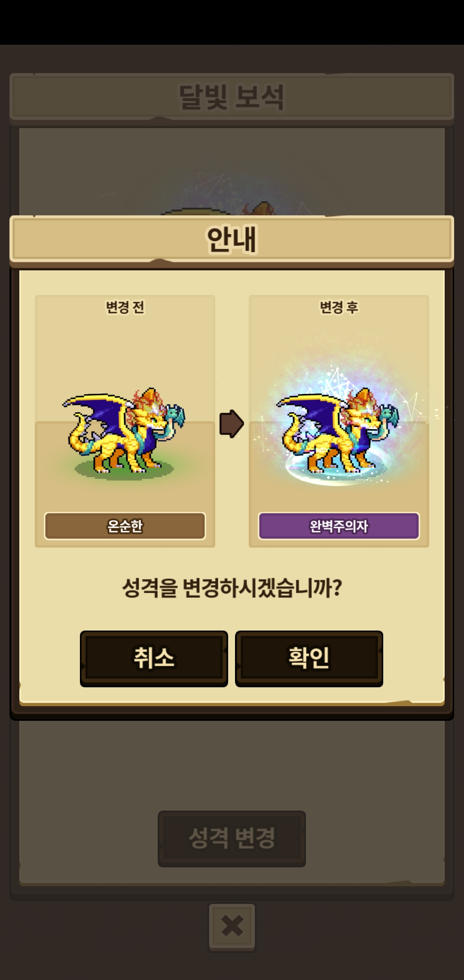Tap the dimmed 달빛 보석 header
This screenshot has width=464, height=980.
(232, 97)
